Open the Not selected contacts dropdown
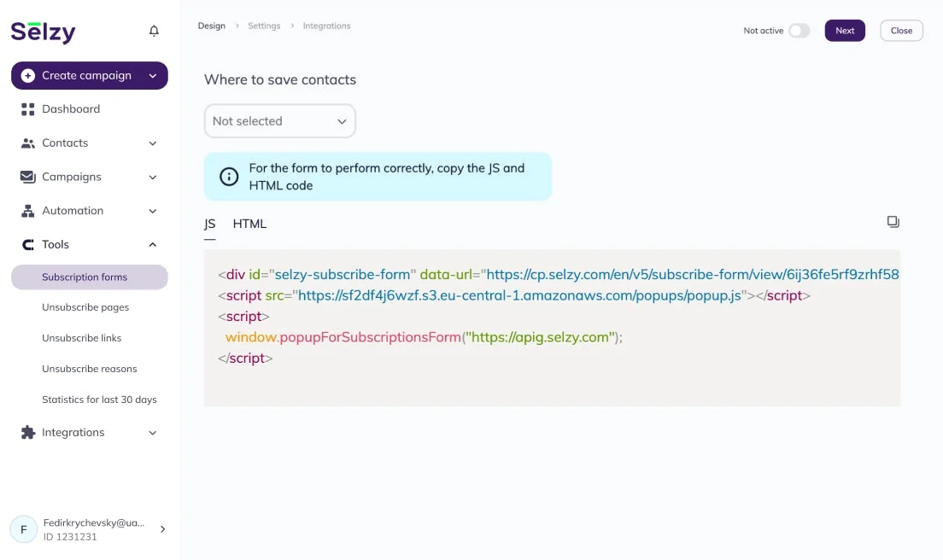943x560 pixels. [279, 121]
